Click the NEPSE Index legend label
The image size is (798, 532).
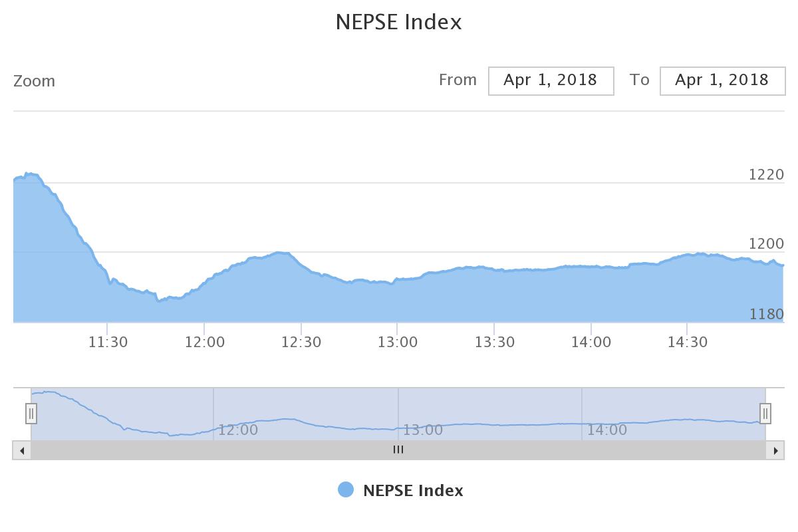(413, 491)
